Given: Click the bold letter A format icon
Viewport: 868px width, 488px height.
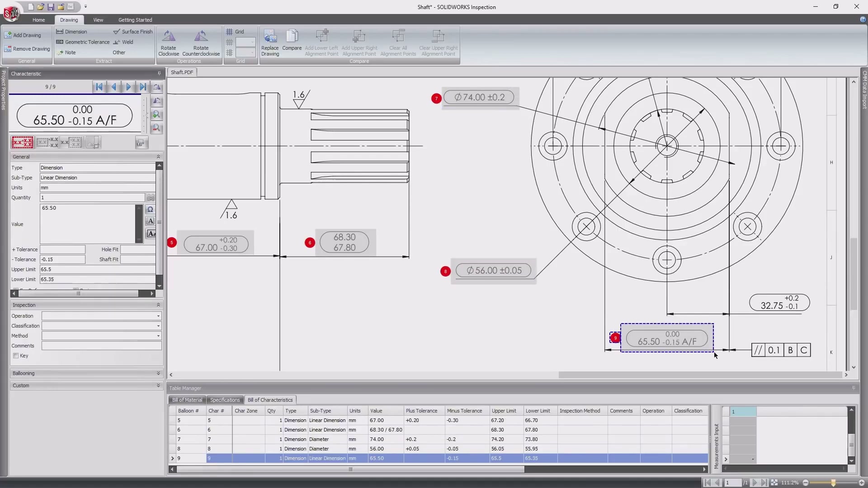Looking at the screenshot, I should coord(151,221).
